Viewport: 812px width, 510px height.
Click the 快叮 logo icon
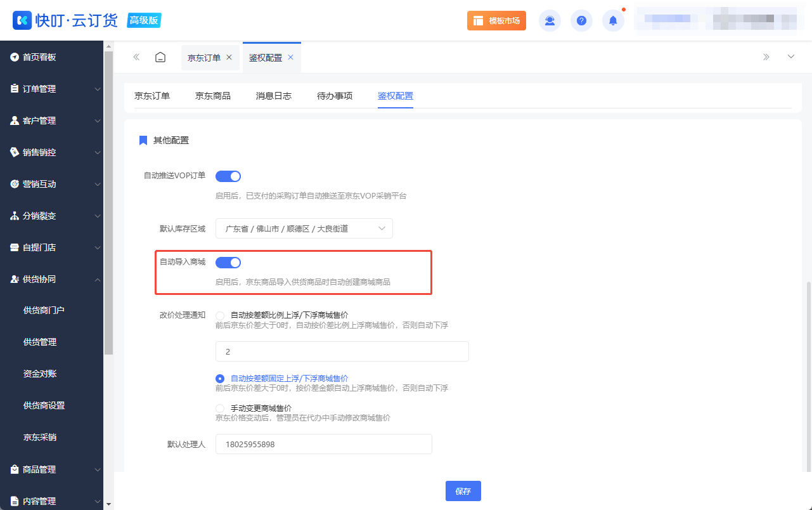point(22,20)
